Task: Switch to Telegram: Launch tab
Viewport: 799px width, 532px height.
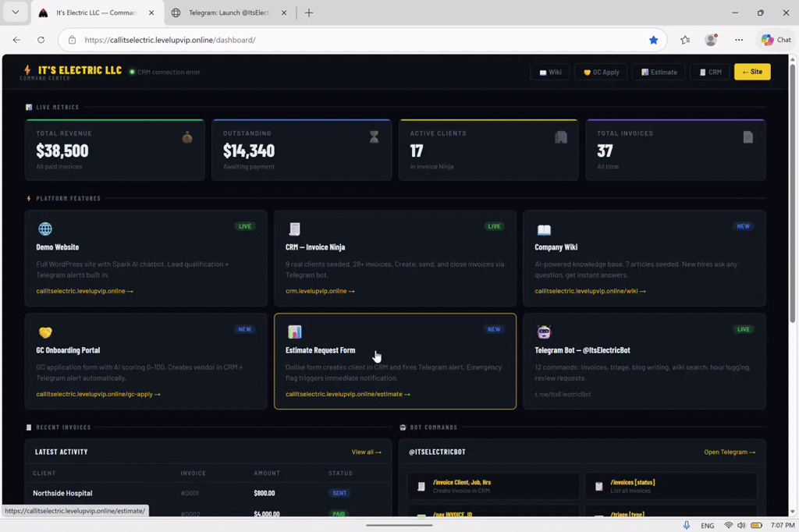Action: click(229, 12)
